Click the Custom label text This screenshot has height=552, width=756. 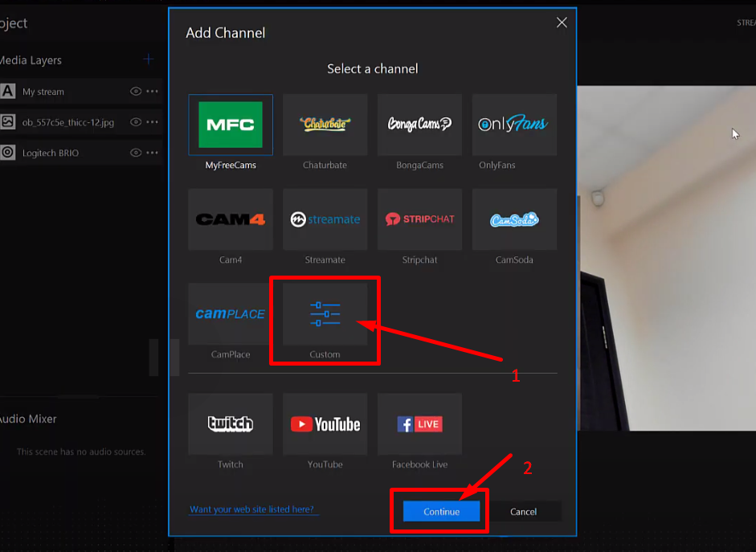tap(325, 354)
